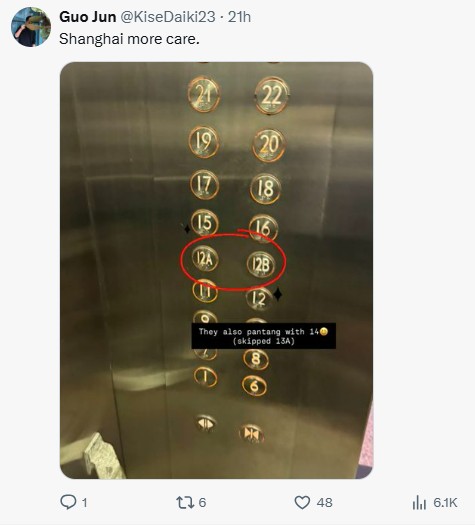Click the reply count of 1
Screen dimensions: 475x528
[x=84, y=503]
